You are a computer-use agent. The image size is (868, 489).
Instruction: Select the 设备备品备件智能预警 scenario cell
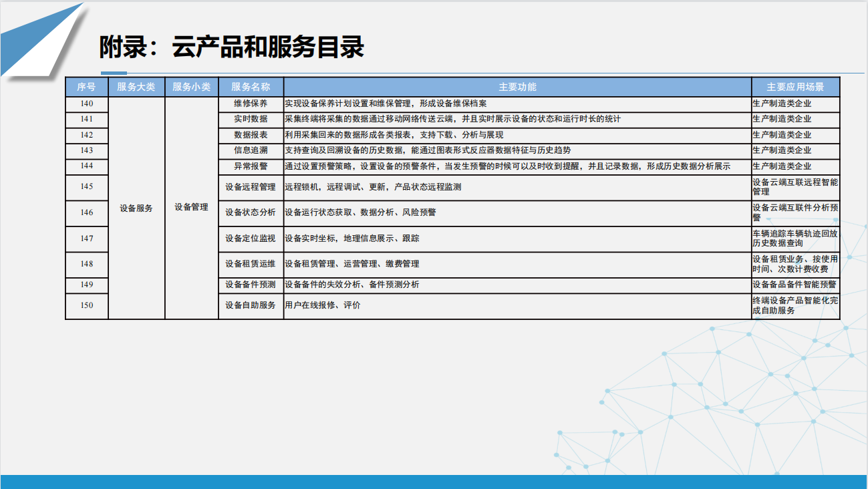(794, 285)
